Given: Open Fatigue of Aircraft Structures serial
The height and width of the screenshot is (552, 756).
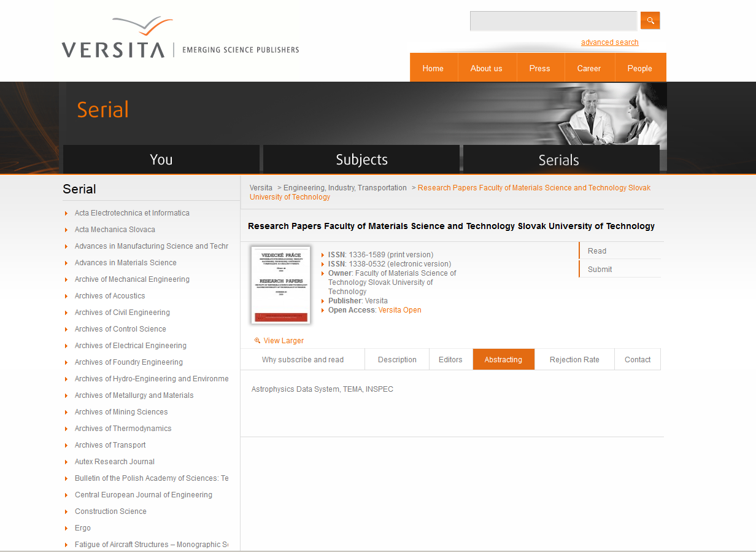Looking at the screenshot, I should pos(152,545).
